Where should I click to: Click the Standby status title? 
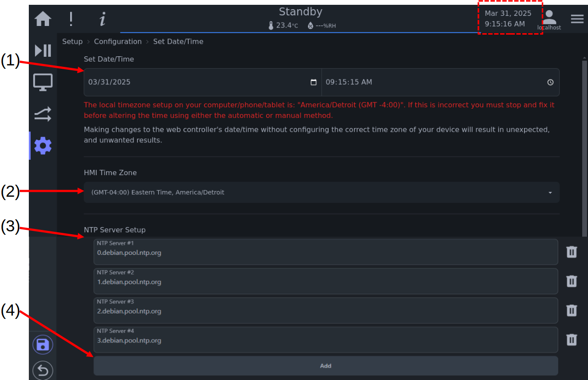[x=301, y=12]
